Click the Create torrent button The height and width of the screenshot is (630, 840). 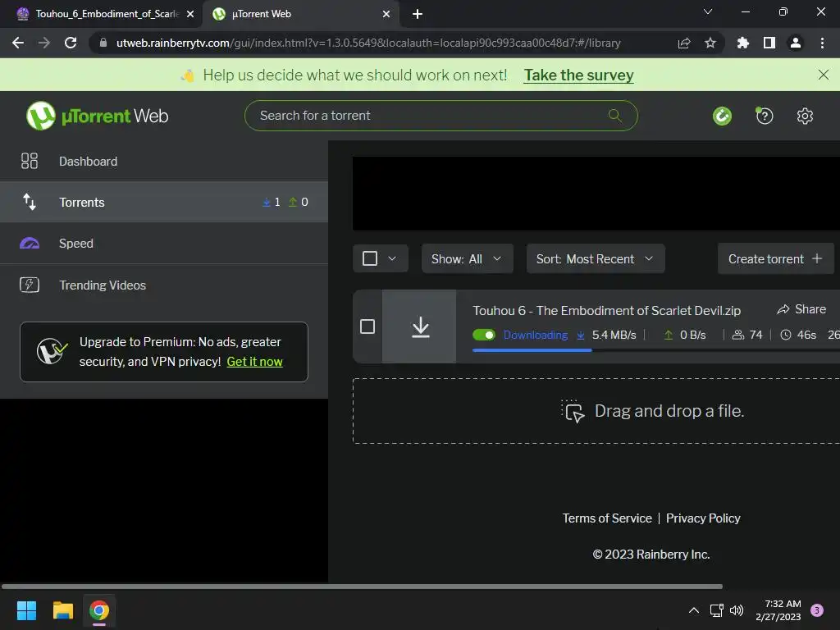click(776, 258)
